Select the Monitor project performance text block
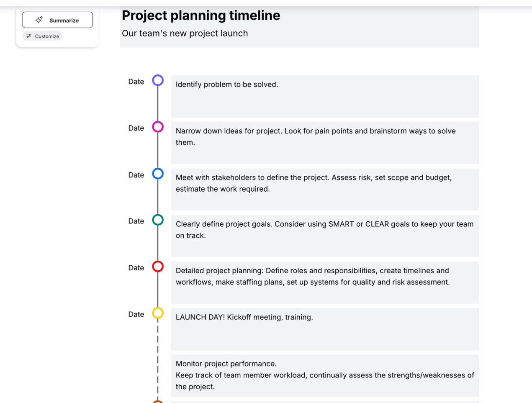 click(x=325, y=375)
